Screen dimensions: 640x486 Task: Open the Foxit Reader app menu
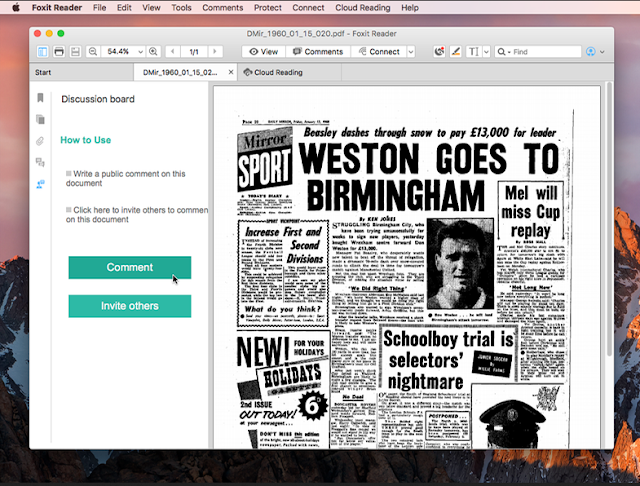click(x=57, y=7)
